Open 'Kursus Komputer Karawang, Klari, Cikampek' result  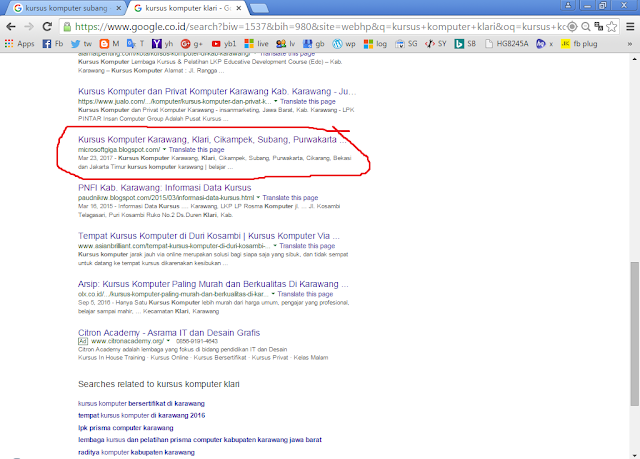(212, 140)
